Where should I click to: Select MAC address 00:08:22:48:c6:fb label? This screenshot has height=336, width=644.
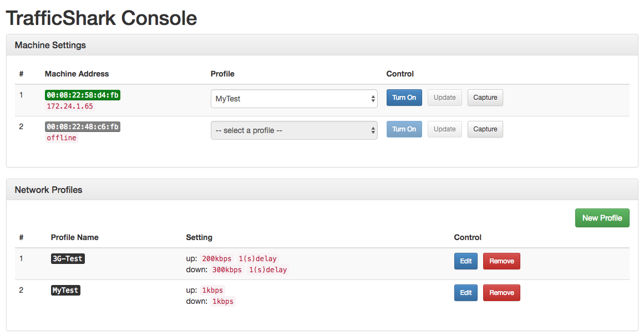83,127
